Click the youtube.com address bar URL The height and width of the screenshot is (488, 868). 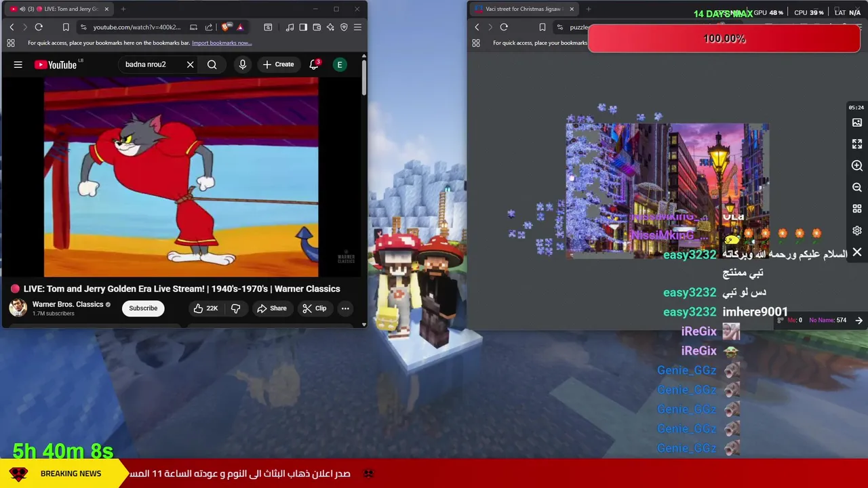click(x=137, y=27)
